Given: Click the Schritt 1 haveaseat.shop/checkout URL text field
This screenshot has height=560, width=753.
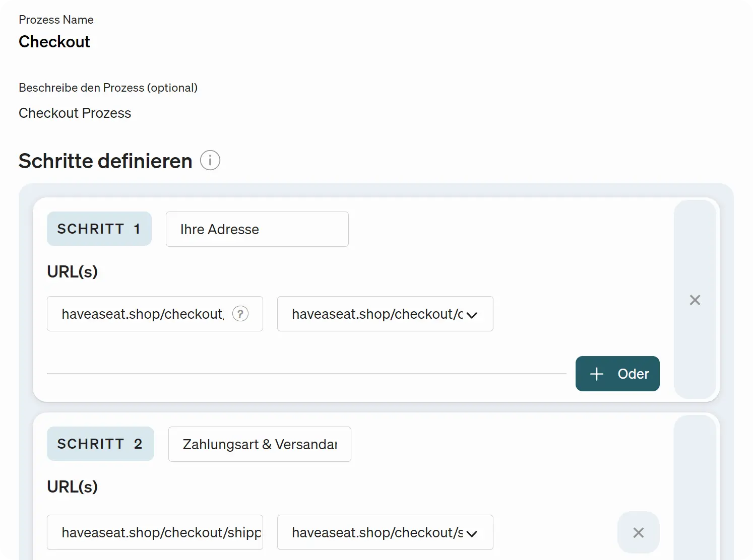Looking at the screenshot, I should coord(143,314).
